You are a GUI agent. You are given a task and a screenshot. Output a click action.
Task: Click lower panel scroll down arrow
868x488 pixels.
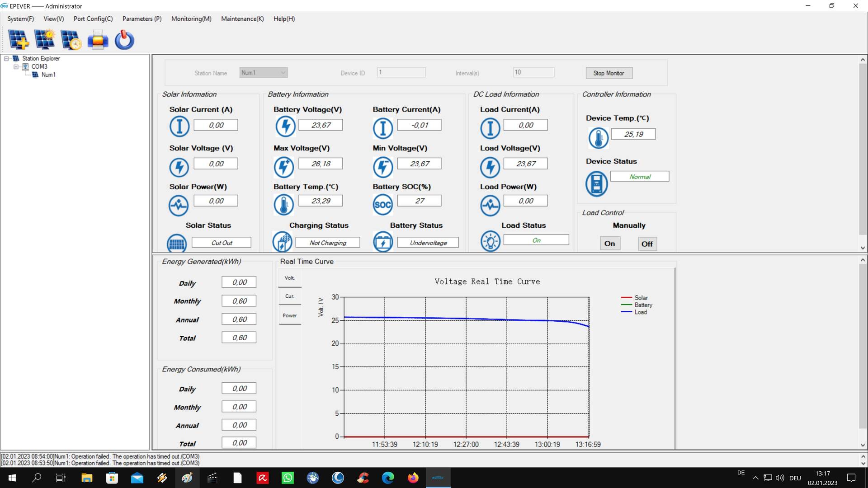coord(863,446)
